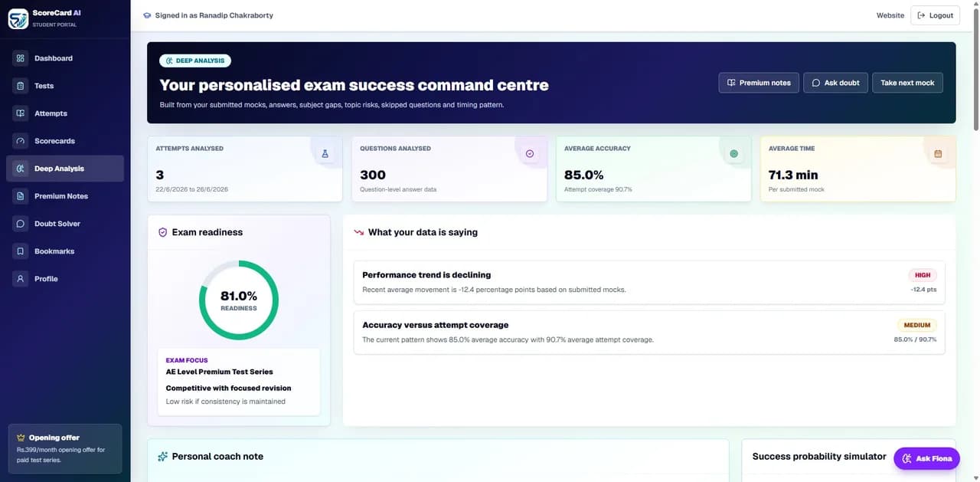Click the Opening offer promo box
Viewport: 980px width, 482px height.
[x=65, y=448]
